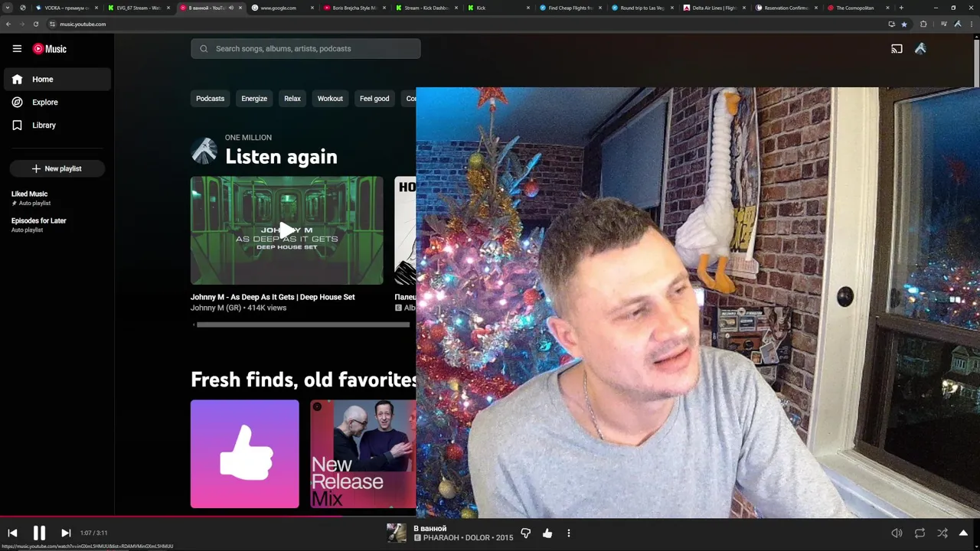Screen dimensions: 980x551
Task: Select the Feel good mood chip
Action: [374, 98]
